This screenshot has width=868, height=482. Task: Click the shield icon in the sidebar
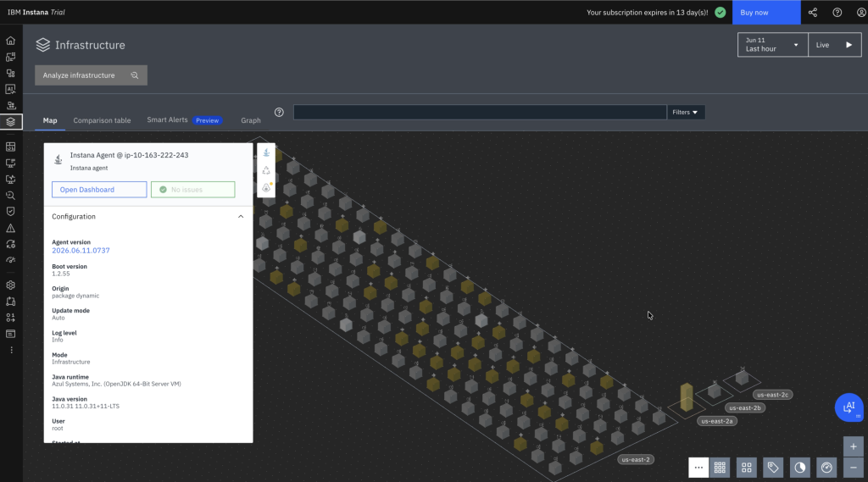point(10,212)
